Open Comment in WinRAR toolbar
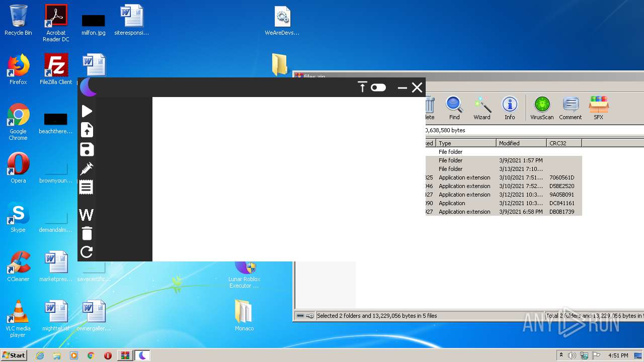Screen dimensions: 644x362 tap(570, 108)
